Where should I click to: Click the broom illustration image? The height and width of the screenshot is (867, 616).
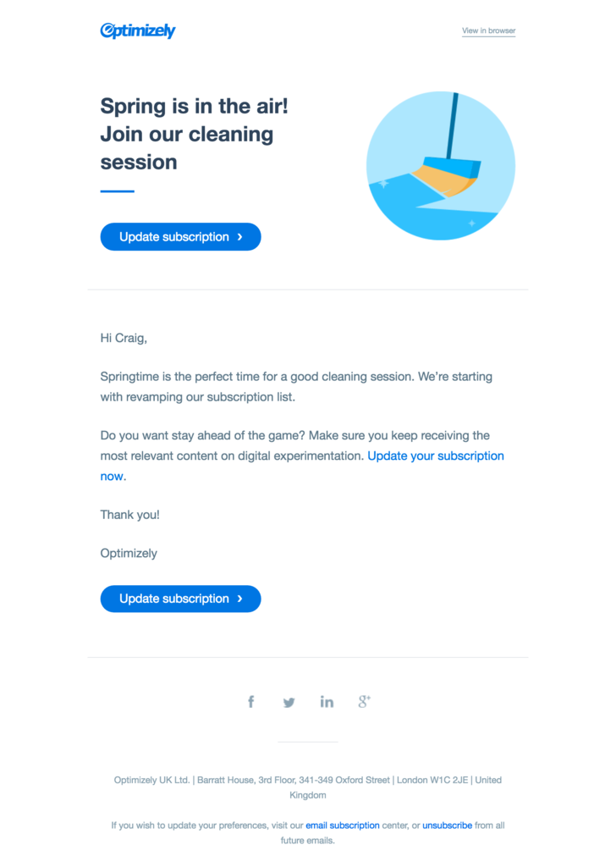(440, 167)
